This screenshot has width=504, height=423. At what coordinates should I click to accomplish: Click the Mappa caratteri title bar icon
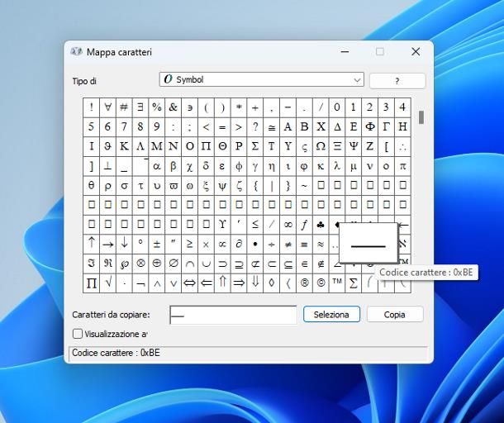(76, 52)
